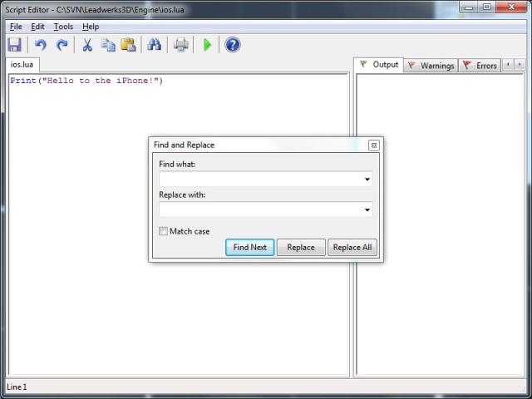Open help with the question mark icon
532x399 pixels.
coord(233,45)
